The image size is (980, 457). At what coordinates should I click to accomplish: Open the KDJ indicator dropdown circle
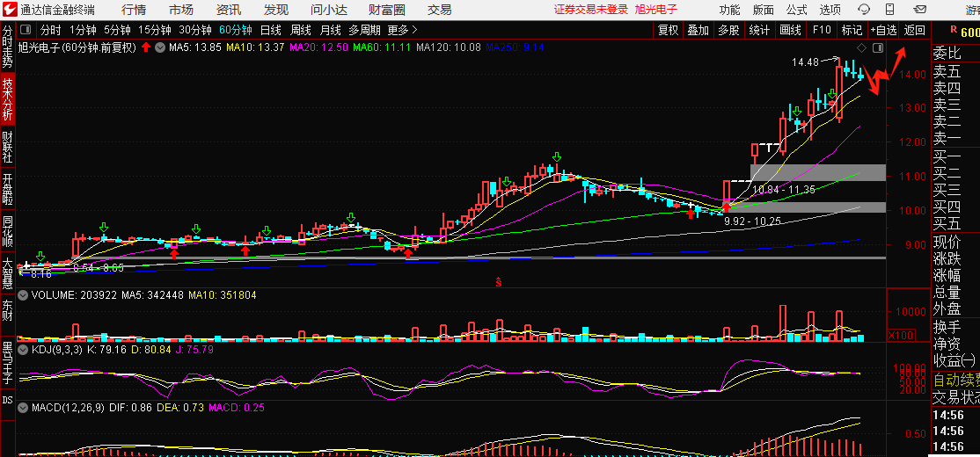[23, 350]
